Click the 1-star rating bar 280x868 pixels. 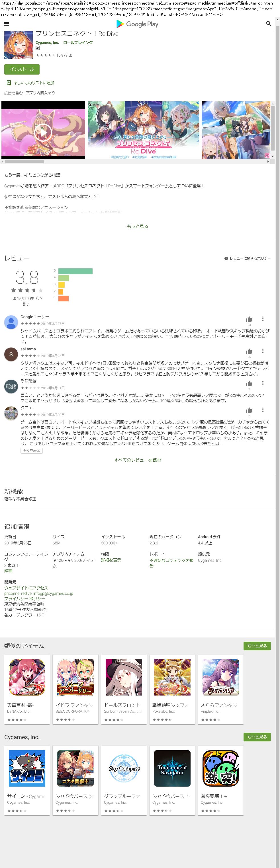coord(64,298)
